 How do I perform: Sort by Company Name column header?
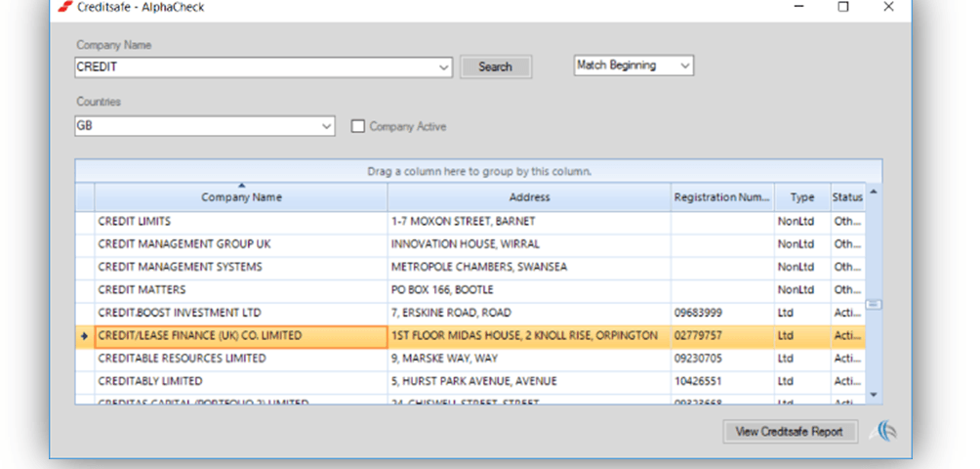241,197
